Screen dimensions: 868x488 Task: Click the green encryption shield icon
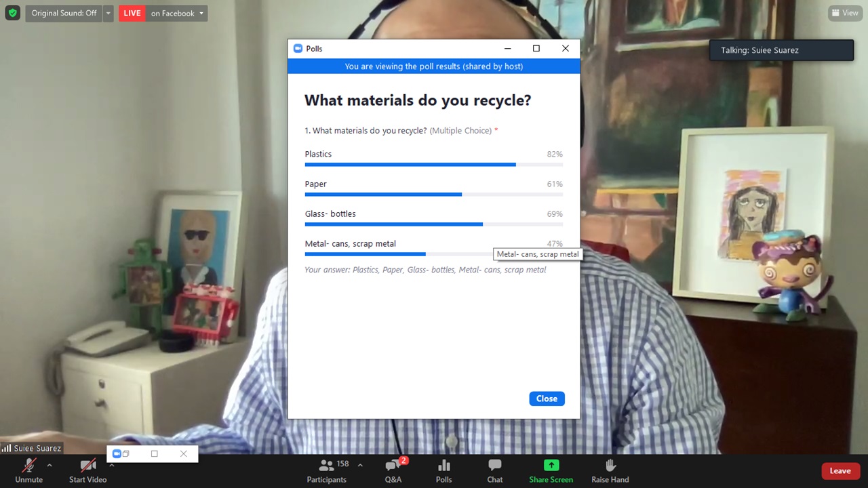coord(12,13)
